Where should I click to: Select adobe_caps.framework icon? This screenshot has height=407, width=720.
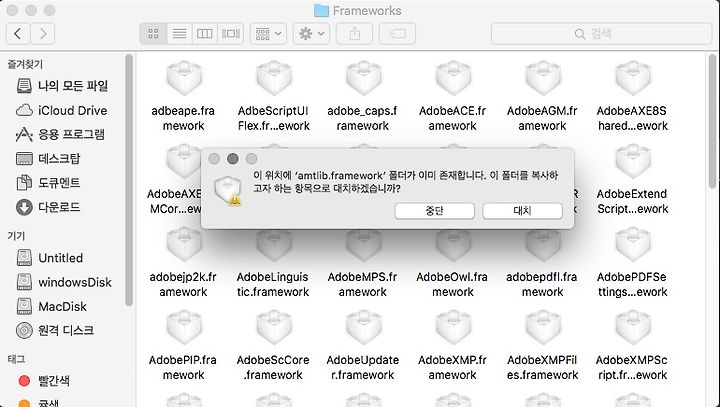coord(363,79)
